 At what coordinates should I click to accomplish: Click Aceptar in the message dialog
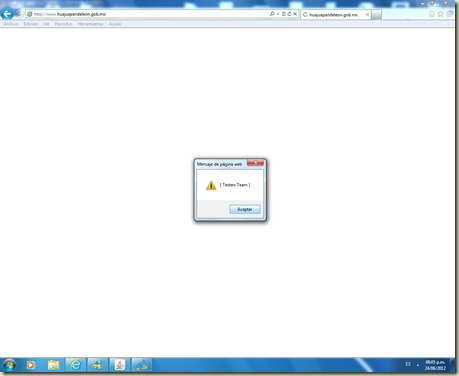(x=245, y=209)
